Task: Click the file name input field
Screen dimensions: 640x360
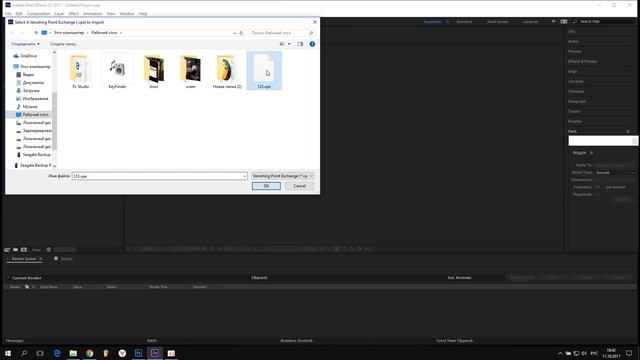Action: [157, 176]
